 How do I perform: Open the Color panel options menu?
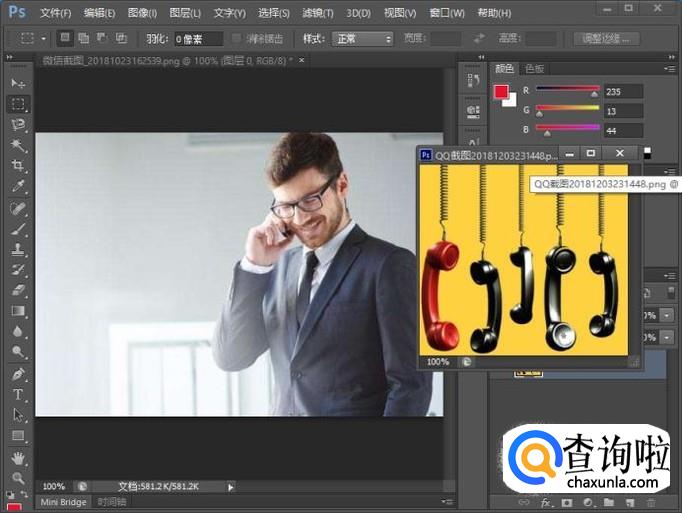669,69
